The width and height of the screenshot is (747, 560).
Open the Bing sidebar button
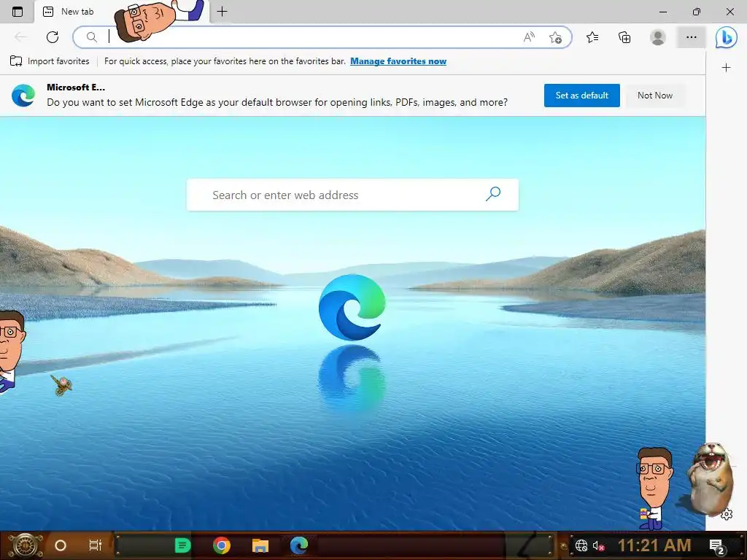[x=726, y=37]
